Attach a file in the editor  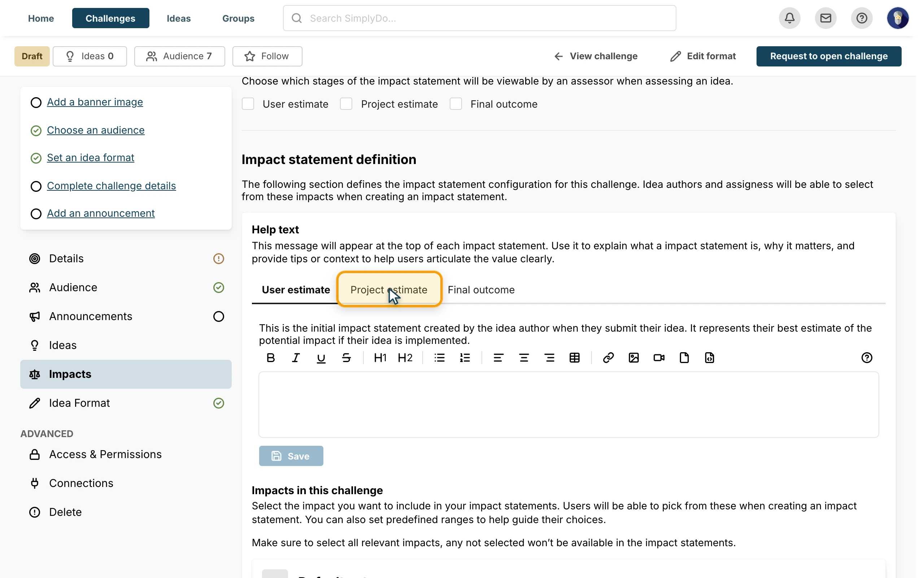point(684,358)
